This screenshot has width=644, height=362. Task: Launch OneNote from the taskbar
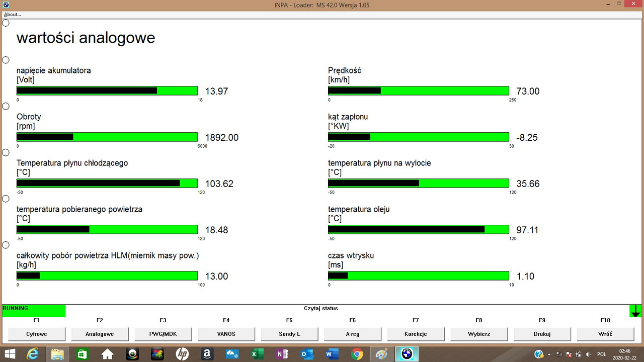(x=282, y=354)
